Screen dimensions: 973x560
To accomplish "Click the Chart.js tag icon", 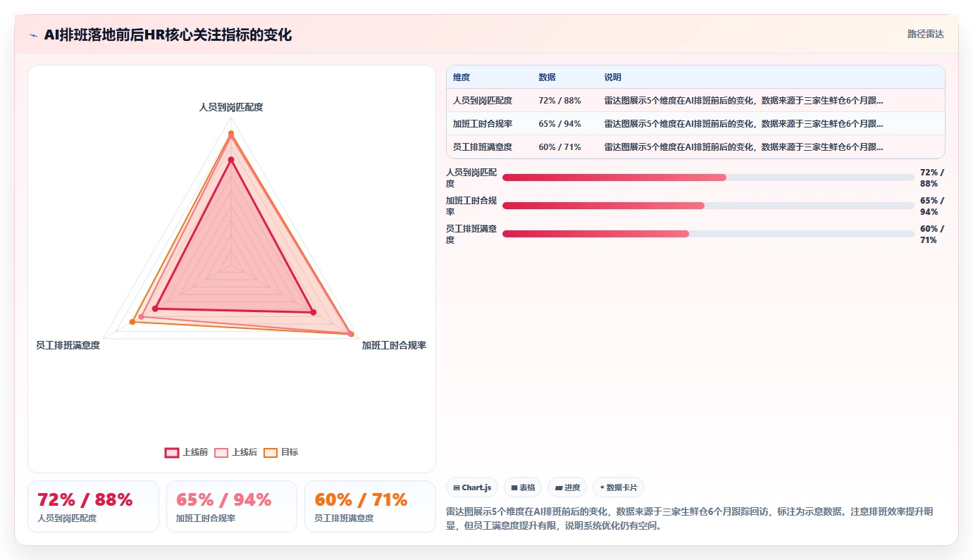I will click(457, 487).
